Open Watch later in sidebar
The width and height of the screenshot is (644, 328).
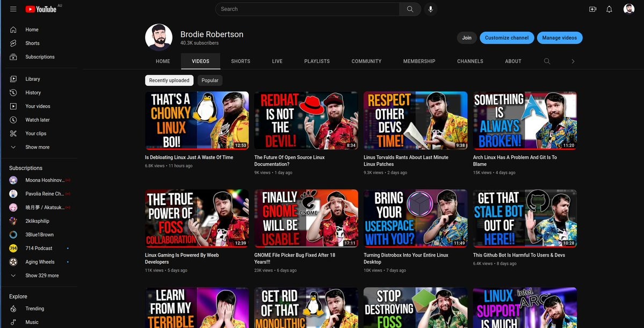click(x=37, y=120)
